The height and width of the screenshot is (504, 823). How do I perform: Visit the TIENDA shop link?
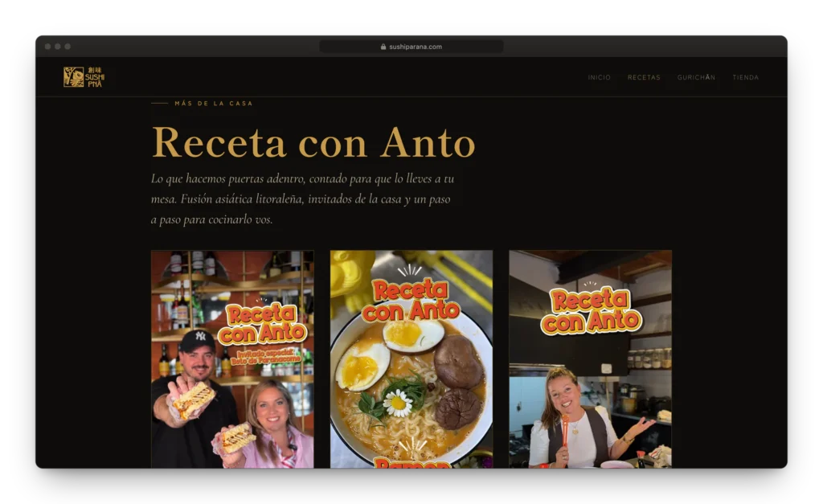pos(745,77)
